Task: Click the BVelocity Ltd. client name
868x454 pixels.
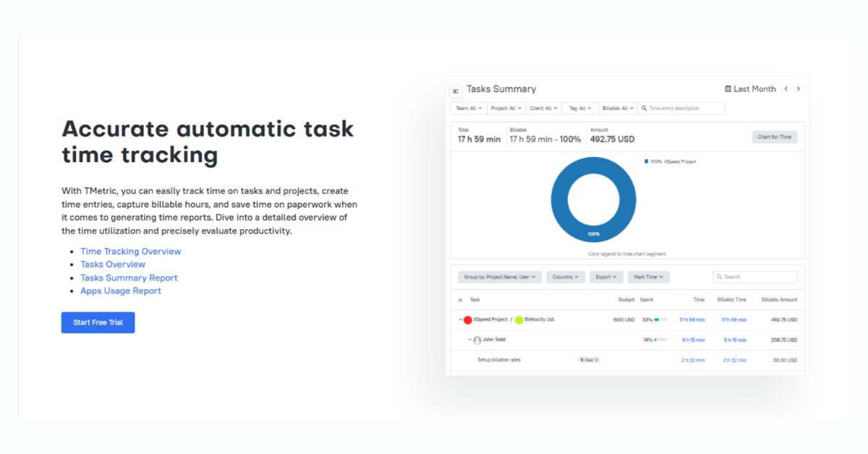Action: [x=540, y=320]
